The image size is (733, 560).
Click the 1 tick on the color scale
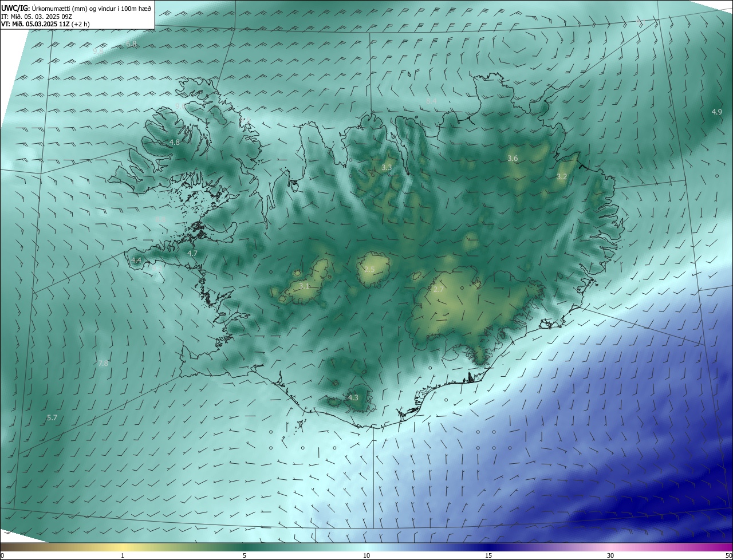[x=123, y=555]
